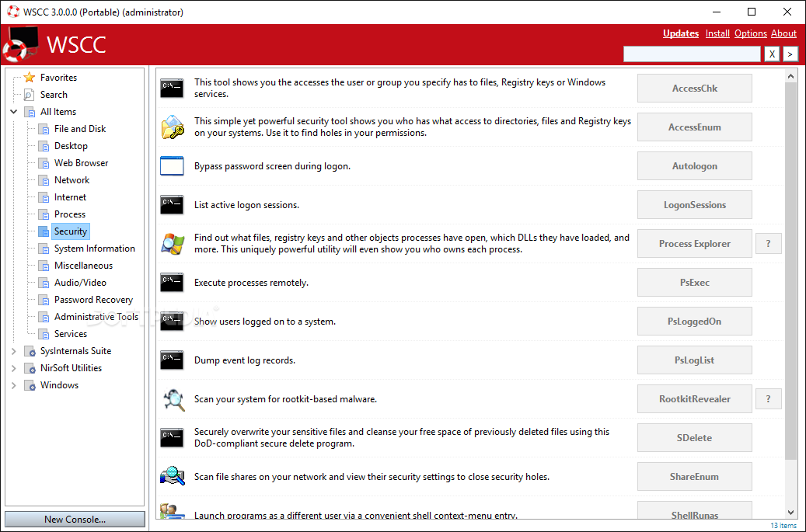Image resolution: width=806 pixels, height=532 pixels.
Task: Click the Autologon window icon
Action: pyautogui.click(x=172, y=166)
